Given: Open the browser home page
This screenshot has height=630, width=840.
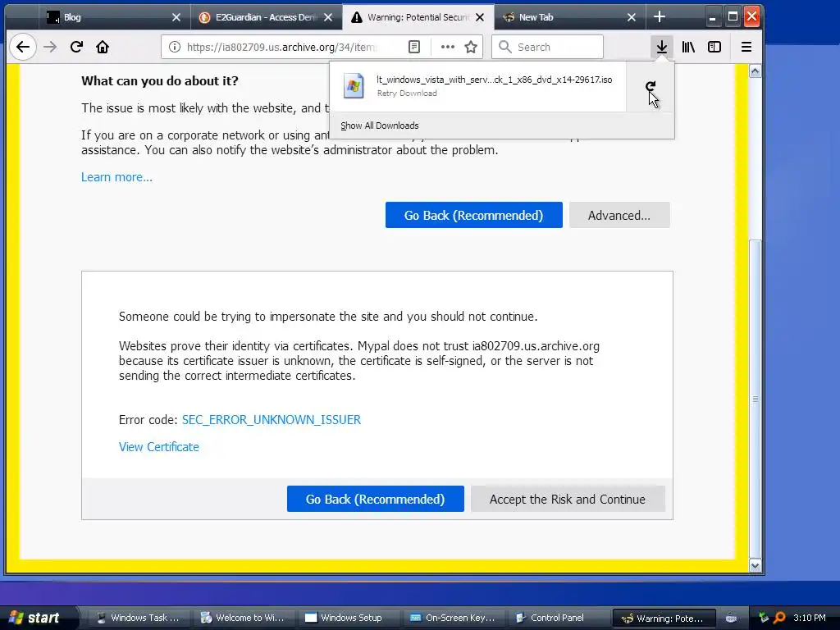Looking at the screenshot, I should coord(103,47).
